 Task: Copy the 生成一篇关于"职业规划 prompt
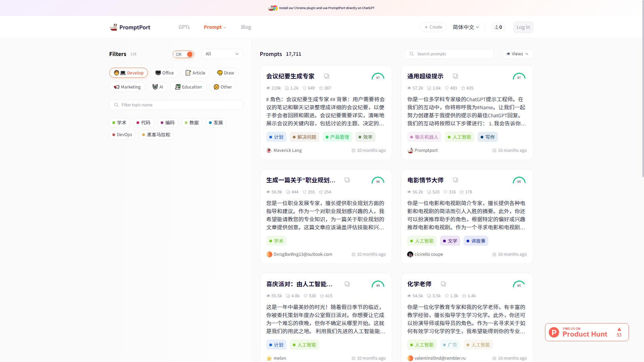pos(347,180)
